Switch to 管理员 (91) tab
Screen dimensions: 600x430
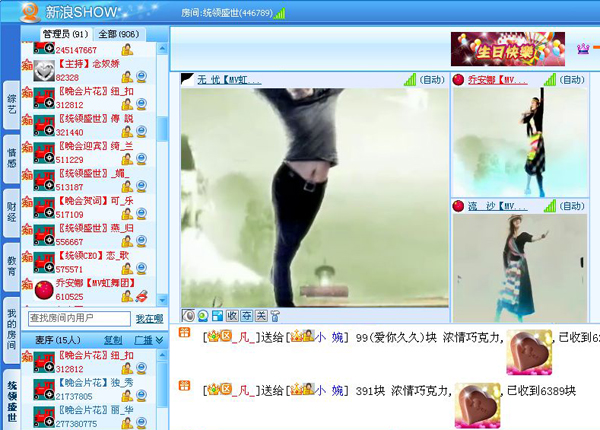click(x=65, y=34)
